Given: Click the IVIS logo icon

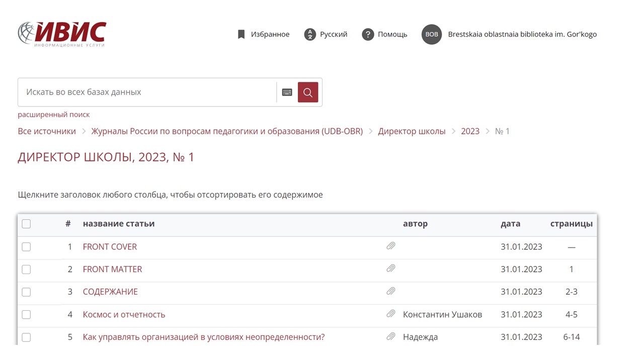Looking at the screenshot, I should 61,34.
